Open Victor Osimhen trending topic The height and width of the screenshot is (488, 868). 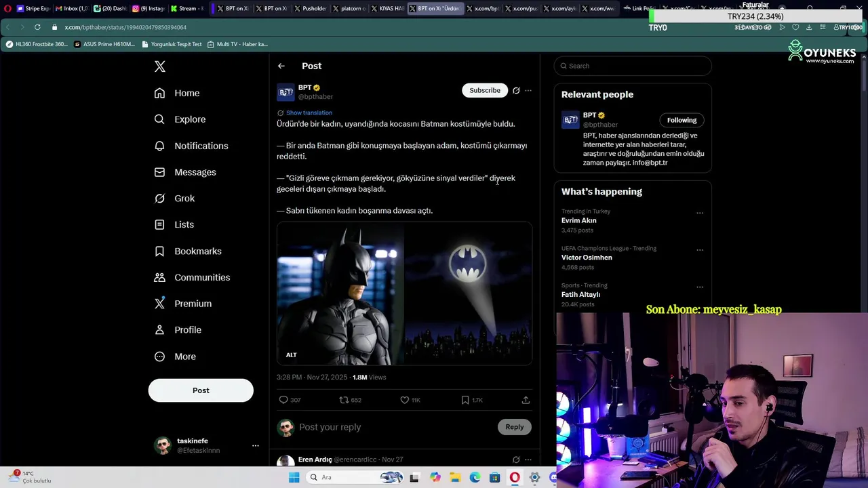pos(587,258)
